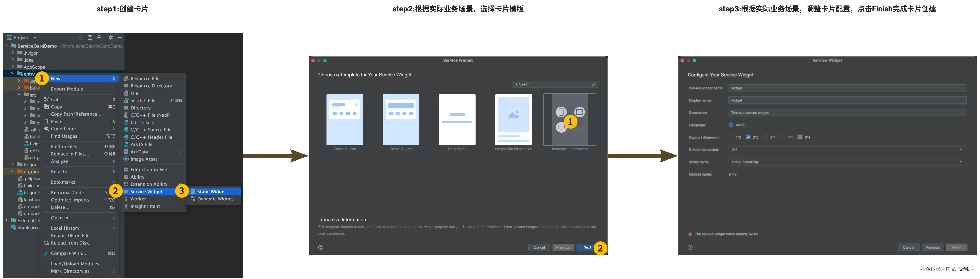Image resolution: width=980 pixels, height=279 pixels.
Task: Choose Static Widget from the submenu
Action: [211, 192]
